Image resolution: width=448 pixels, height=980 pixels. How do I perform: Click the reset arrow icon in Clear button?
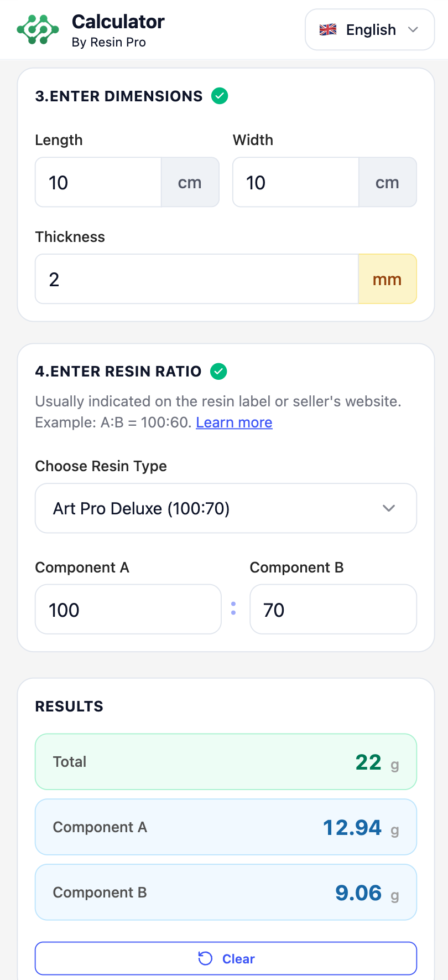pyautogui.click(x=205, y=958)
